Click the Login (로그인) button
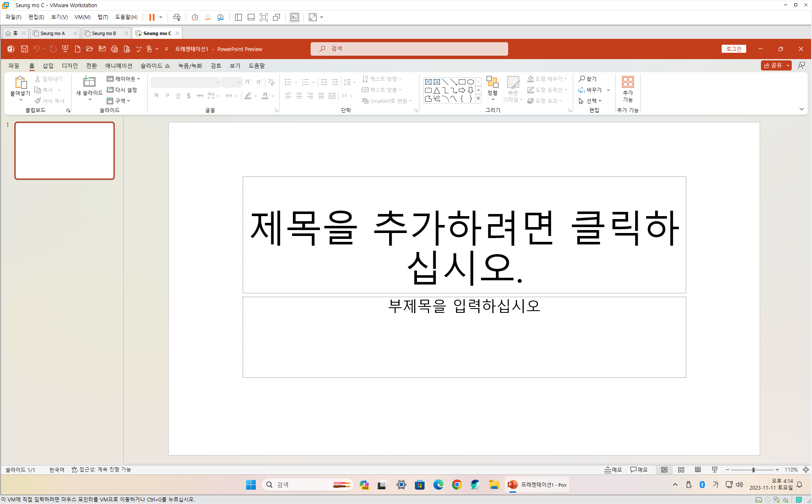Viewport: 812px width, 504px height. 734,49
